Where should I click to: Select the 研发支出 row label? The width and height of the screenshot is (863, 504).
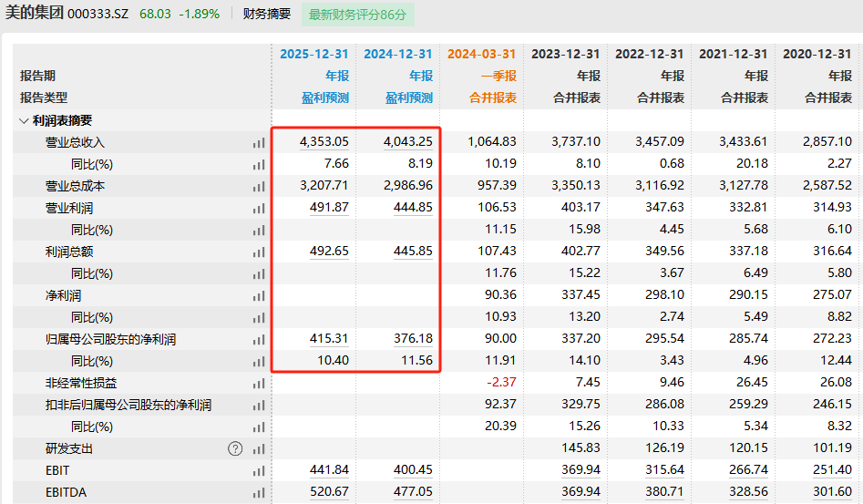(x=68, y=449)
